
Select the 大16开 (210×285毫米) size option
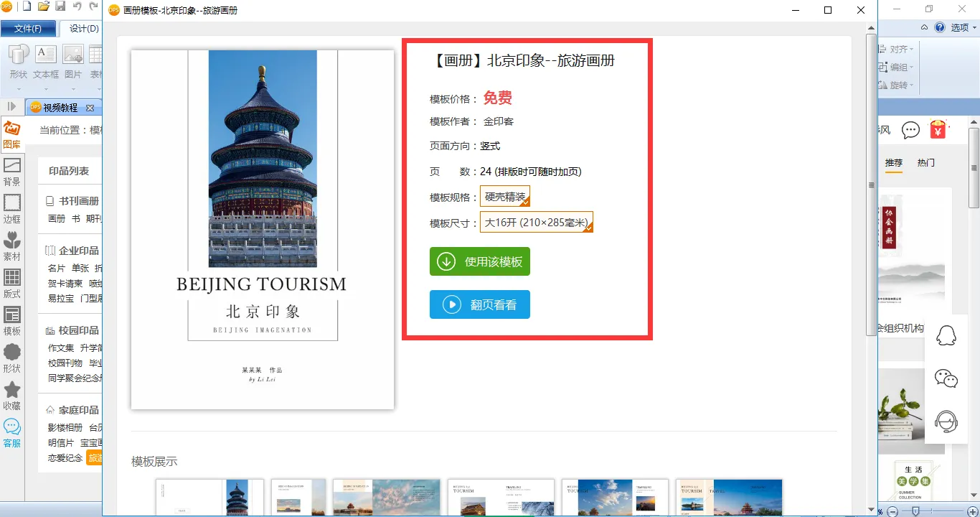(537, 223)
